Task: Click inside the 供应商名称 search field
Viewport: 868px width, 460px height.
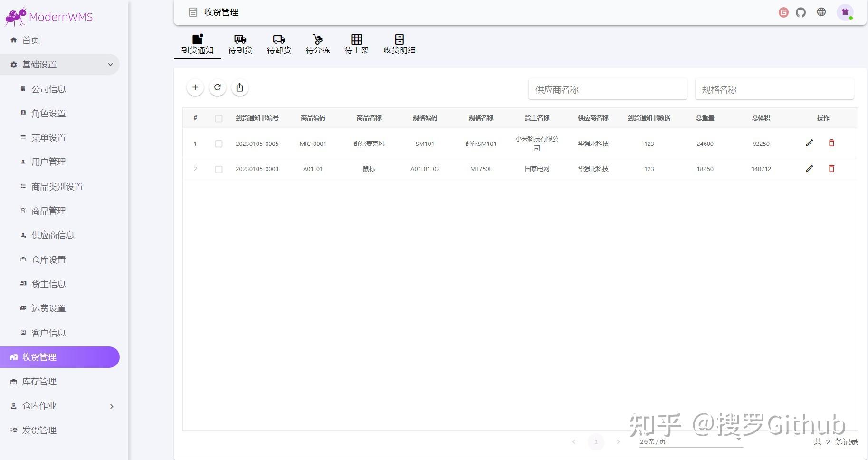Action: (607, 89)
